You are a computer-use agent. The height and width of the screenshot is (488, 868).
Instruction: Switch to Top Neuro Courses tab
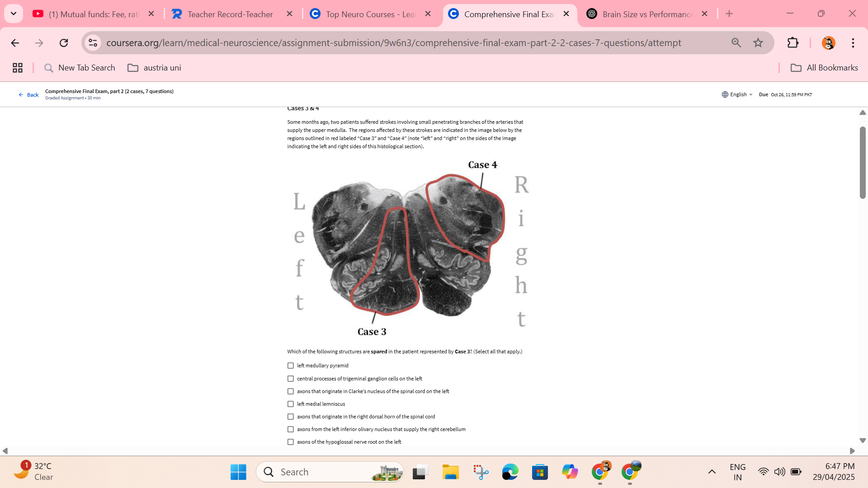coord(370,14)
